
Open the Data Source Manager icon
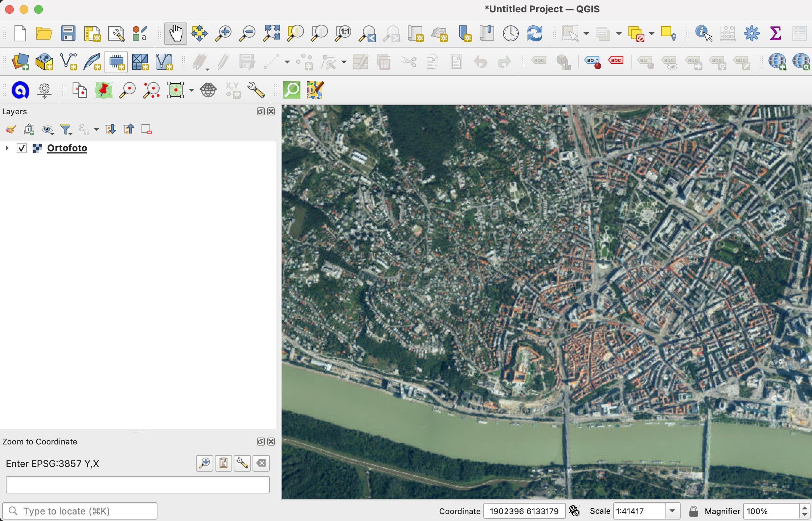click(x=20, y=62)
